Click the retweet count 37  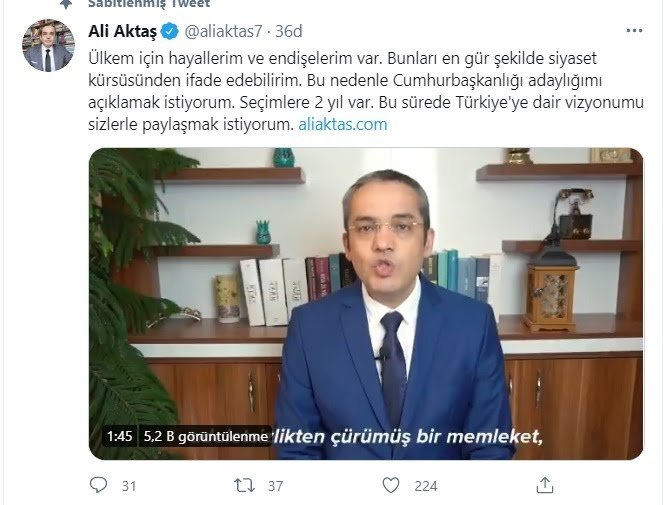(x=275, y=486)
